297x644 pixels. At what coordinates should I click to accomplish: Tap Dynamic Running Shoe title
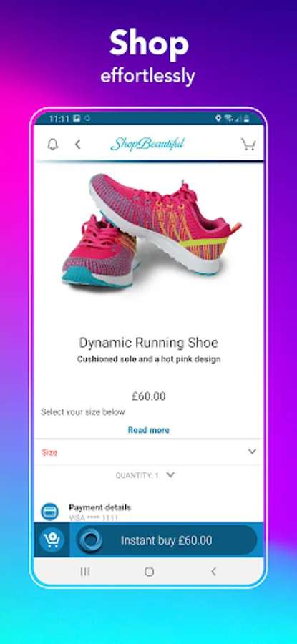point(149,343)
